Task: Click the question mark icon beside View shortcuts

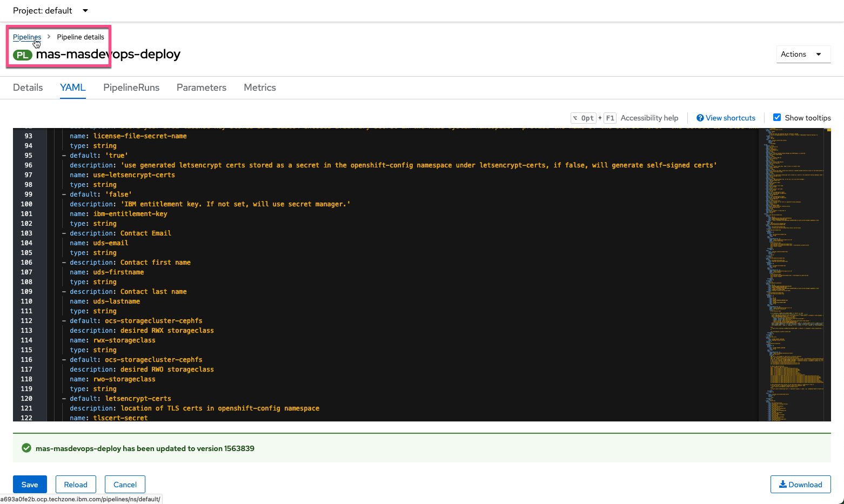Action: click(x=700, y=118)
